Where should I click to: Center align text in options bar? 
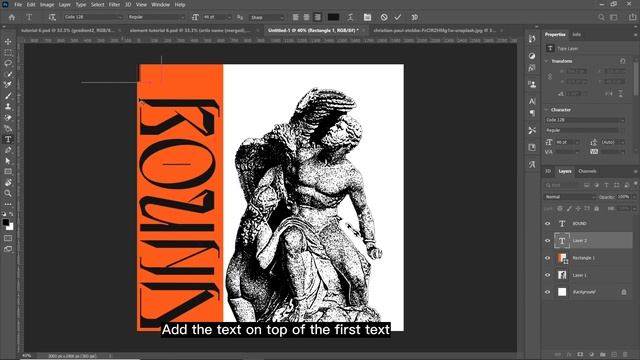pos(307,17)
